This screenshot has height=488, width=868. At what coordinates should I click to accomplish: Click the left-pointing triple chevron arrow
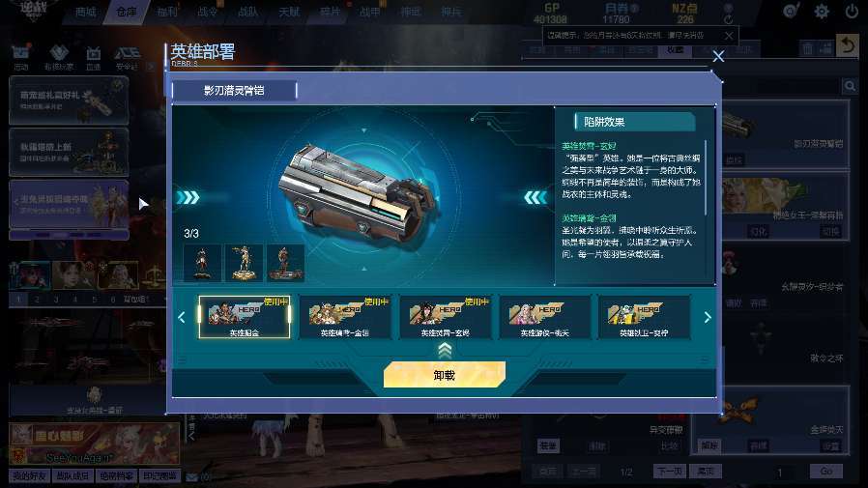535,197
